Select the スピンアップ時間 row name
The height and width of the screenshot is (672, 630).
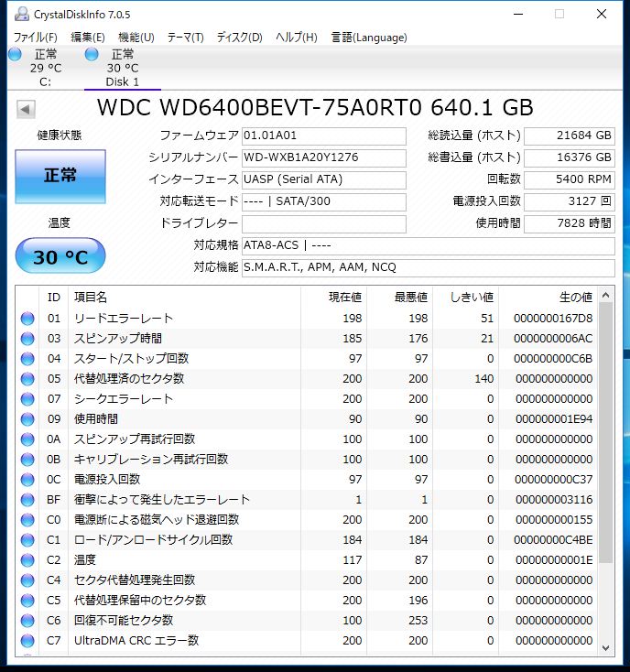click(x=118, y=339)
